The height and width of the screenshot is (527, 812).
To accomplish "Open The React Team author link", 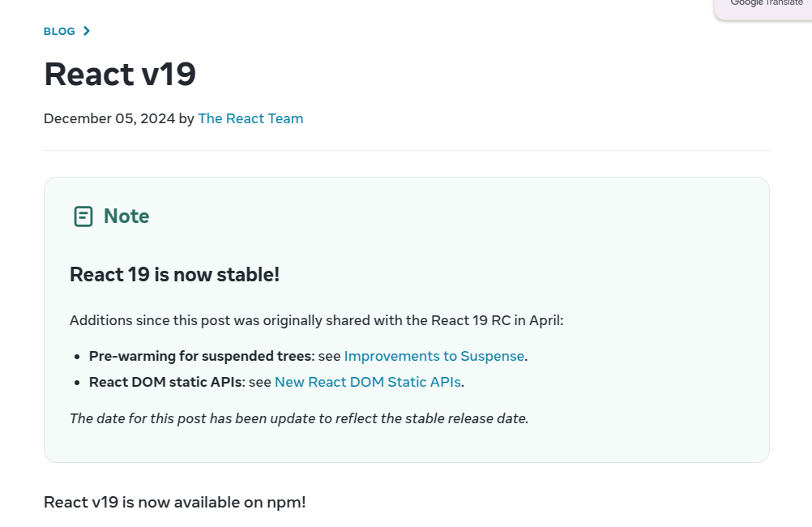I will click(250, 118).
